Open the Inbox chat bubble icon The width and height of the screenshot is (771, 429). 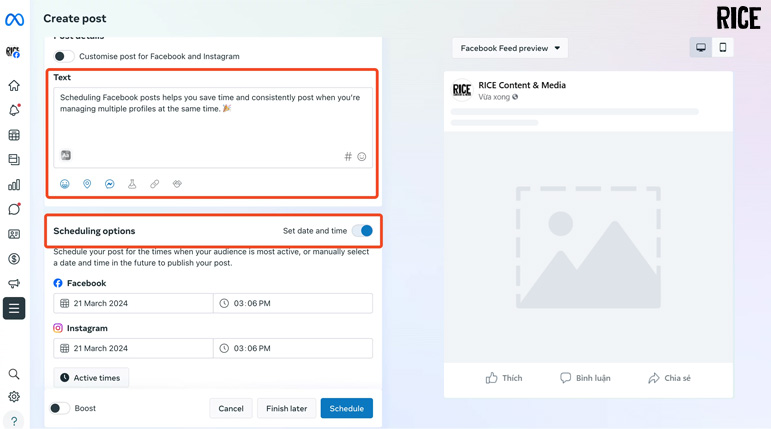(14, 209)
